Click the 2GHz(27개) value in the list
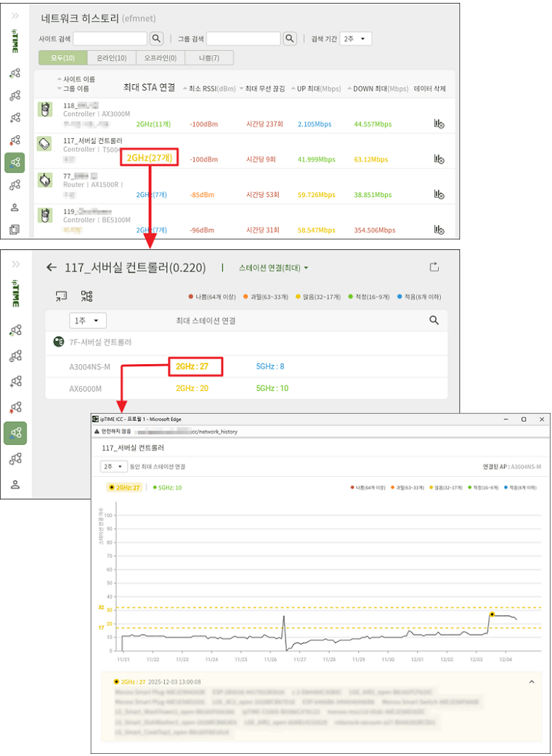This screenshot has width=552, height=756. tap(149, 158)
